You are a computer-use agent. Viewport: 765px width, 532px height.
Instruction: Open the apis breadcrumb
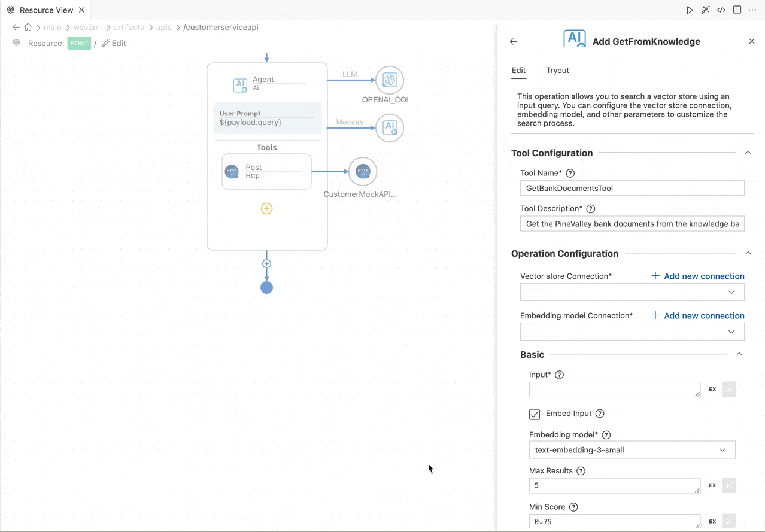tap(163, 27)
